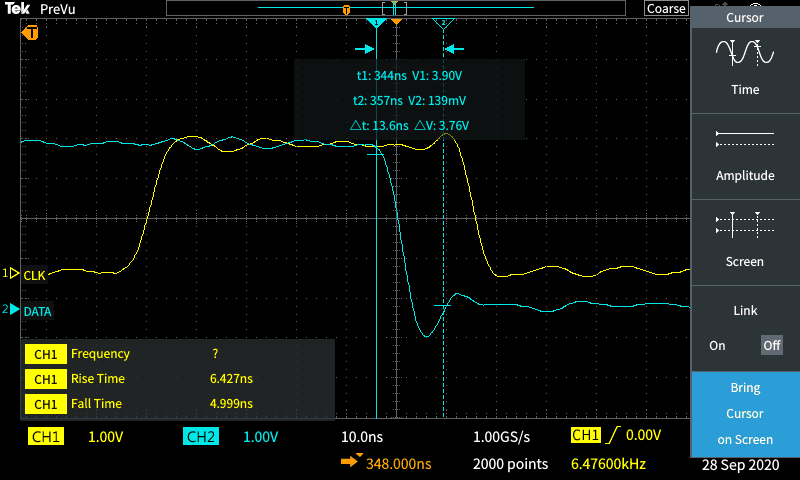Set cursor Link to Off
The width and height of the screenshot is (800, 480).
(x=771, y=345)
